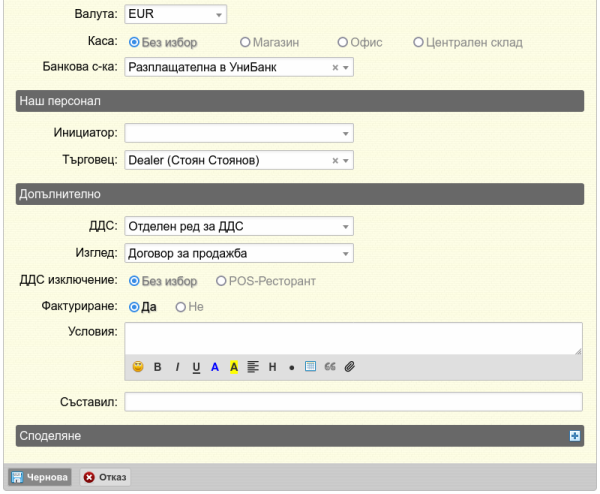Open the Изглед dropdown

239,253
